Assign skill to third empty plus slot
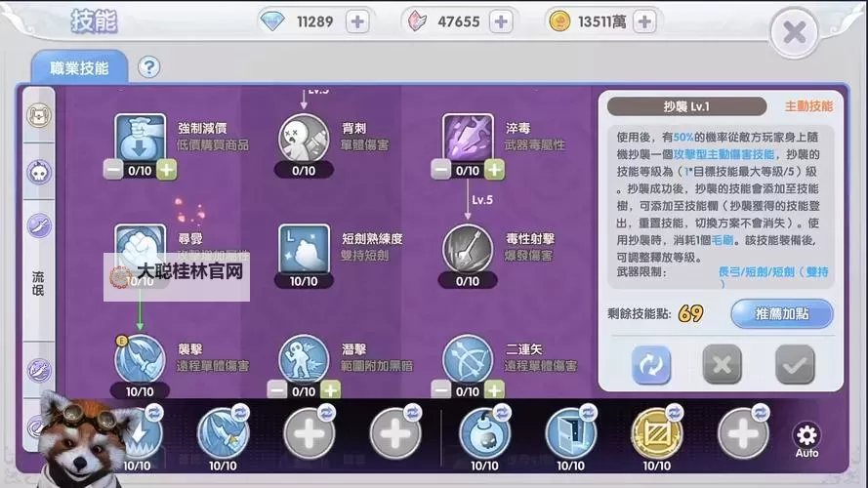Viewport: 868px width, 488px height. (x=309, y=433)
